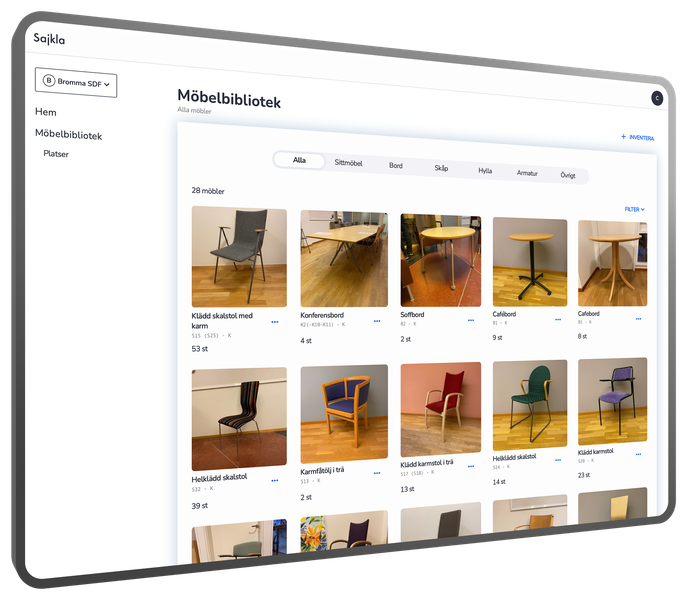This screenshot has width=687, height=600.
Task: Click the 28 möbler count text
Action: click(208, 191)
